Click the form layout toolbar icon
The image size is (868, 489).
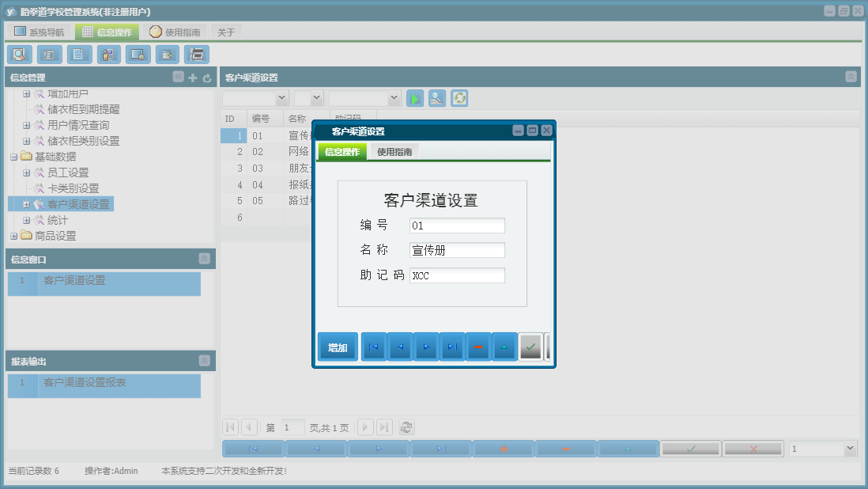49,55
